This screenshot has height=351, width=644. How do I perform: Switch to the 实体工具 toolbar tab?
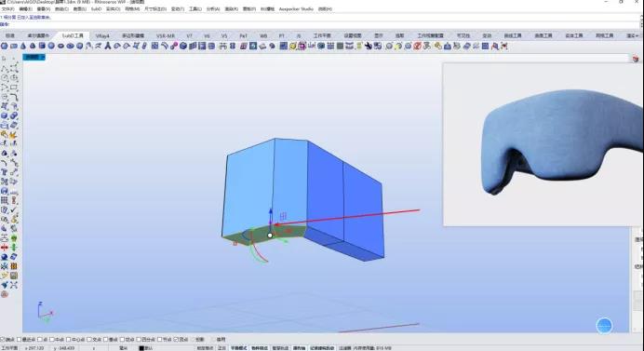(x=574, y=35)
